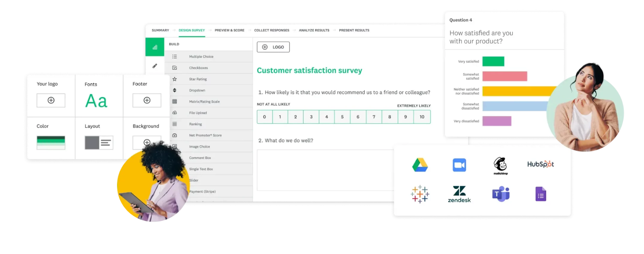Click the yellow Neither satisfied nor dissatisfied bar
The width and height of the screenshot is (644, 254).
tap(519, 91)
